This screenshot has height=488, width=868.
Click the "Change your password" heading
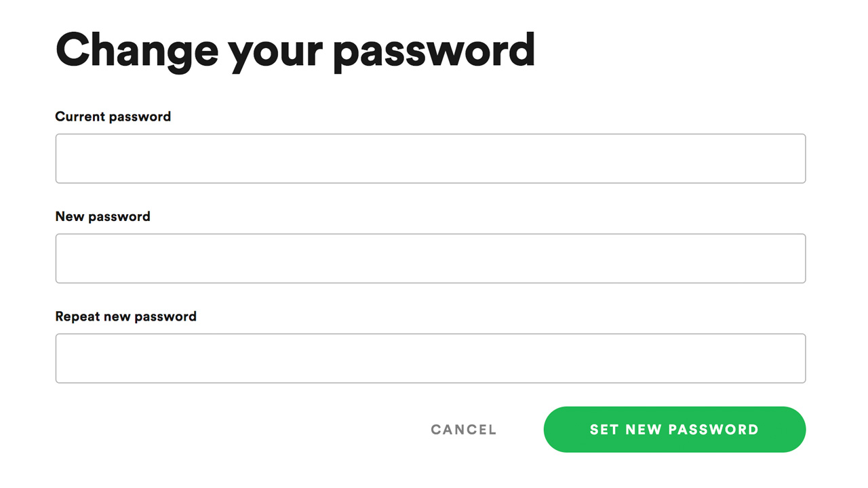pyautogui.click(x=295, y=50)
